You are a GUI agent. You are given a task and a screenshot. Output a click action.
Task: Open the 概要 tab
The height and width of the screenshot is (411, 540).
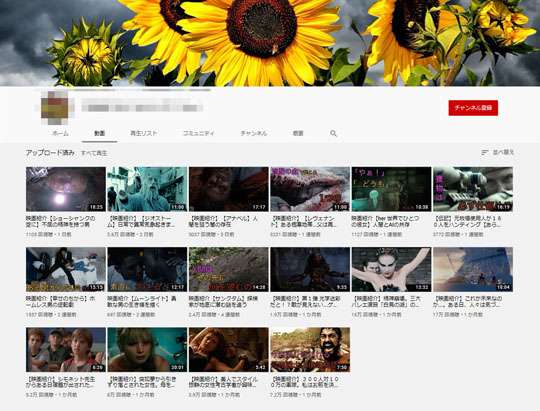tap(298, 133)
